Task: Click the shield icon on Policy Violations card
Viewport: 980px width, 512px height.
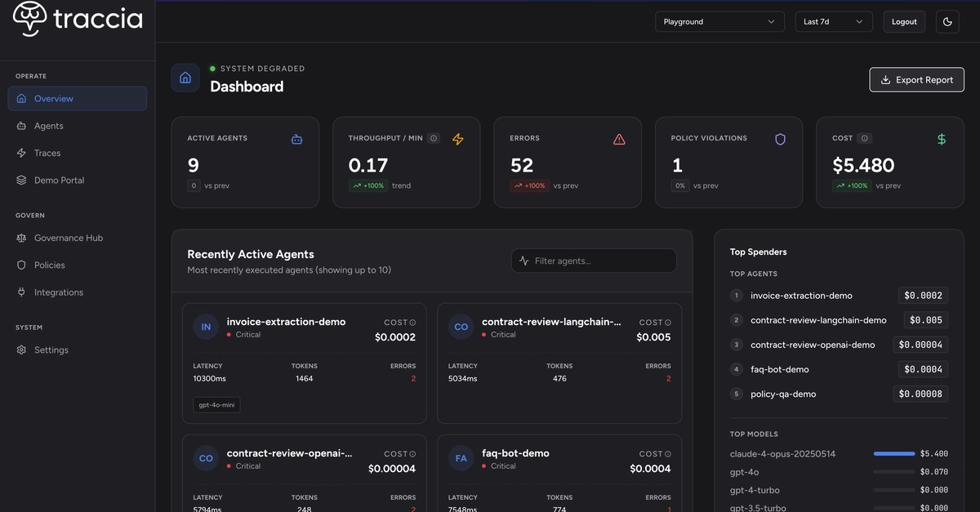Action: point(780,140)
